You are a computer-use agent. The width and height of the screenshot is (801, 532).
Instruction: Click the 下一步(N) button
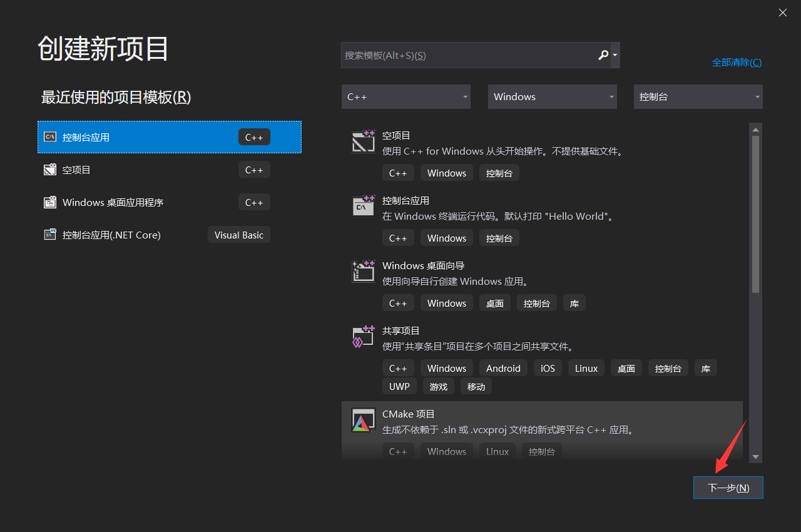pos(728,488)
